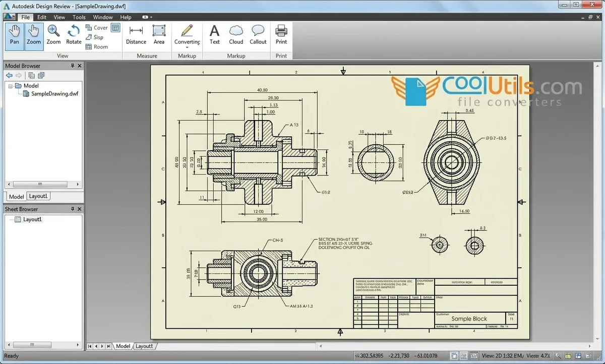Select the Pan tool
Image resolution: width=605 pixels, height=364 pixels.
[x=14, y=36]
